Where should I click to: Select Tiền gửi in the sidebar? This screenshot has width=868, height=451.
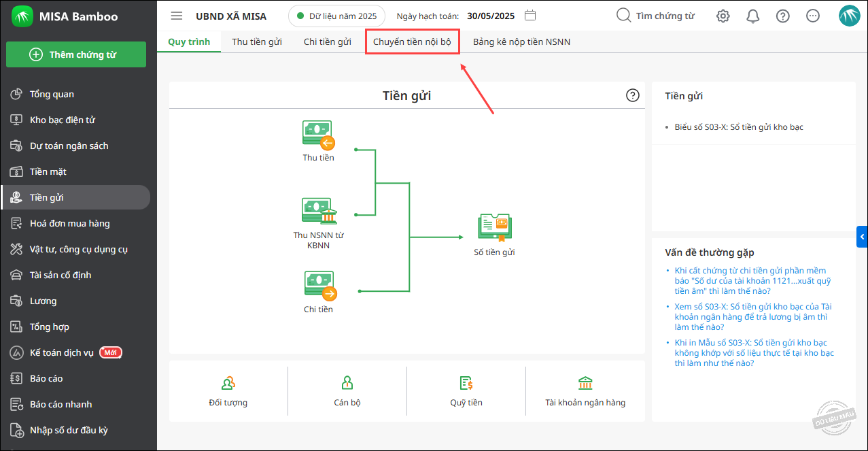coord(75,197)
